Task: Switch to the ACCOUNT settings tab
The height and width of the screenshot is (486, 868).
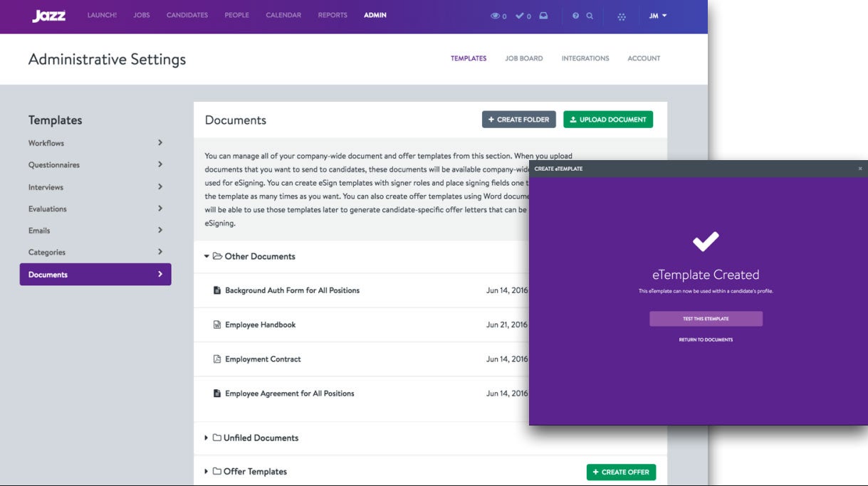Action: (644, 58)
